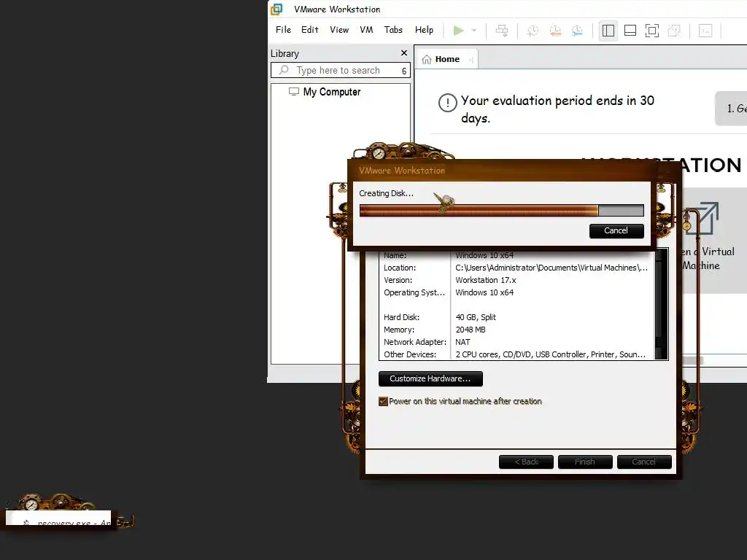Switch to the Home tab

point(447,59)
